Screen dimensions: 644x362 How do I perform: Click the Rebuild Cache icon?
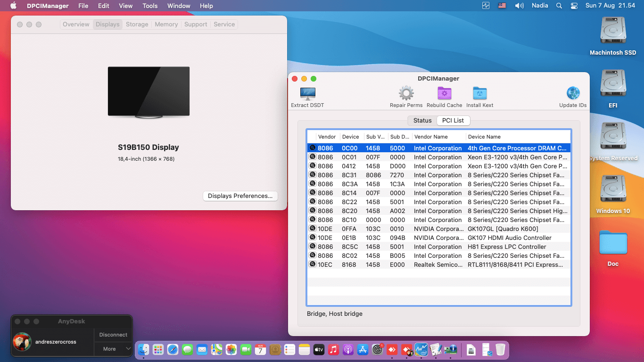tap(444, 93)
